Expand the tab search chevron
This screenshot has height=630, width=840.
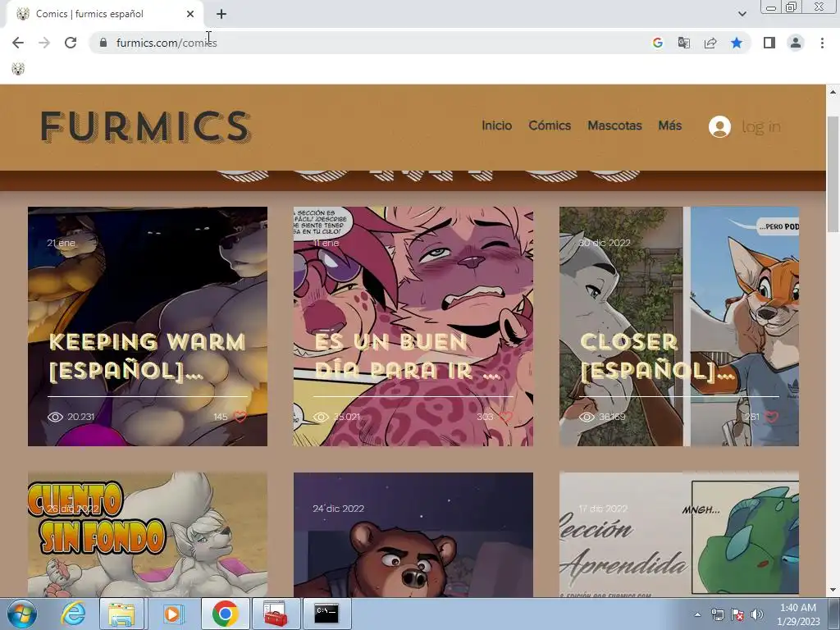pyautogui.click(x=742, y=14)
